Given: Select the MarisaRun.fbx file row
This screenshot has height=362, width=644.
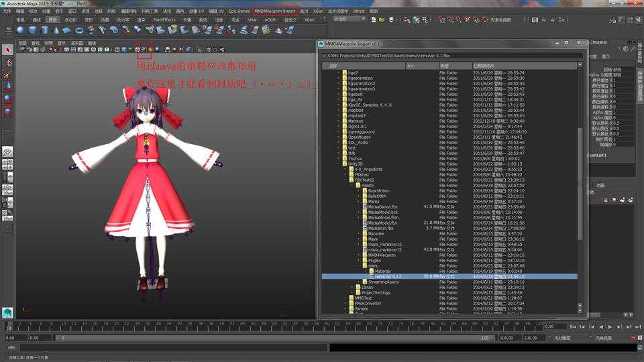Looking at the screenshot, I should 449,228.
